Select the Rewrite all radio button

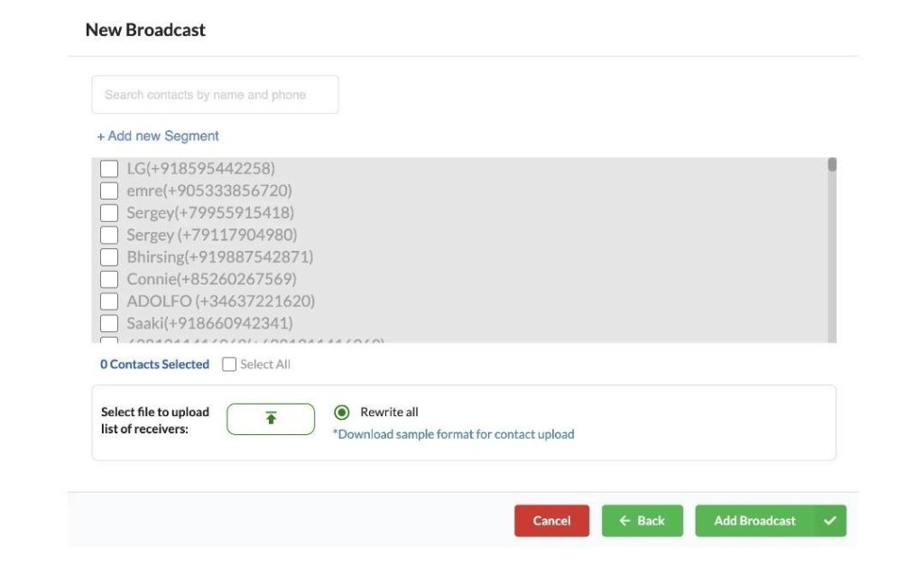point(342,412)
